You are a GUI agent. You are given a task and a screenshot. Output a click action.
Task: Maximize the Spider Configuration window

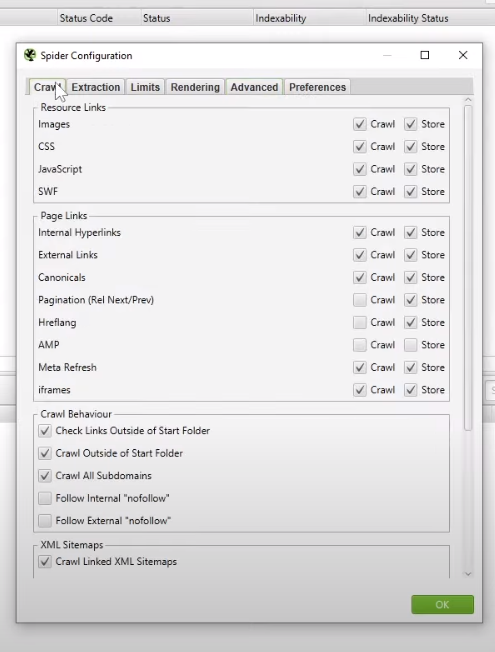click(425, 55)
